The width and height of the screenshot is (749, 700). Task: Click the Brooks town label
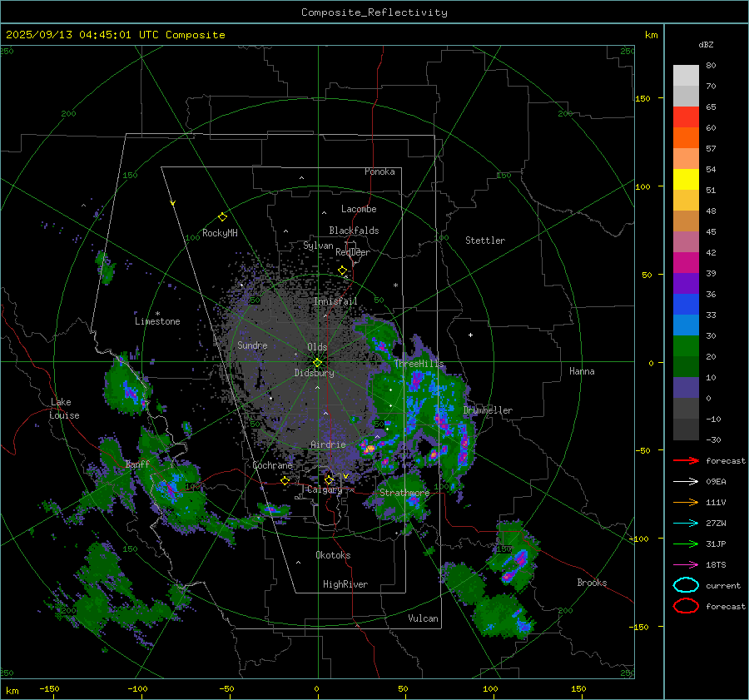coord(592,583)
